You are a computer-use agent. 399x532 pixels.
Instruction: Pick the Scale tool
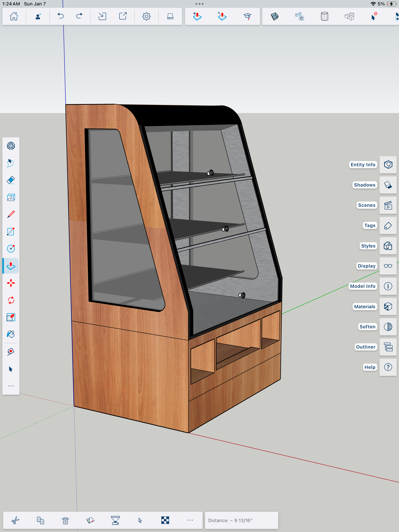(x=11, y=317)
